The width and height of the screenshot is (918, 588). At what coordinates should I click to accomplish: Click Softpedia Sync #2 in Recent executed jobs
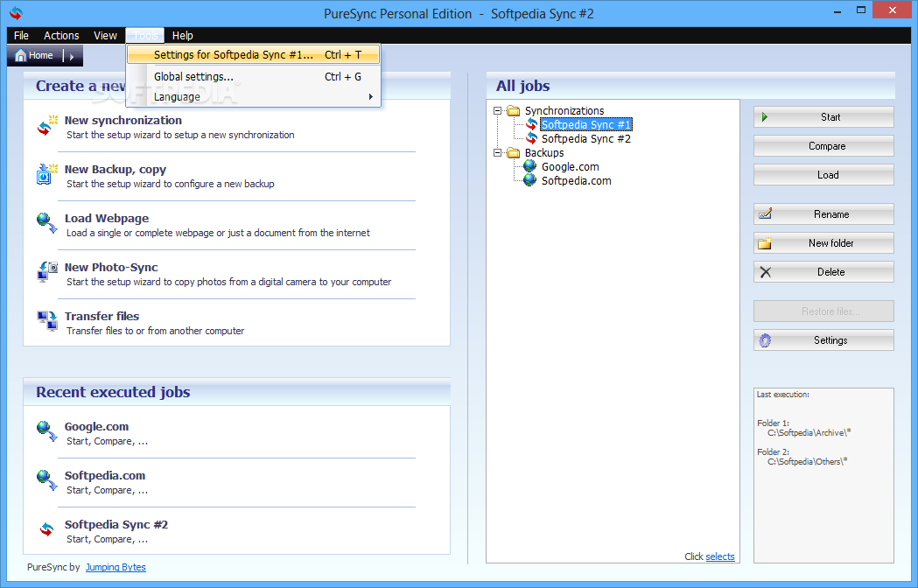pos(116,525)
